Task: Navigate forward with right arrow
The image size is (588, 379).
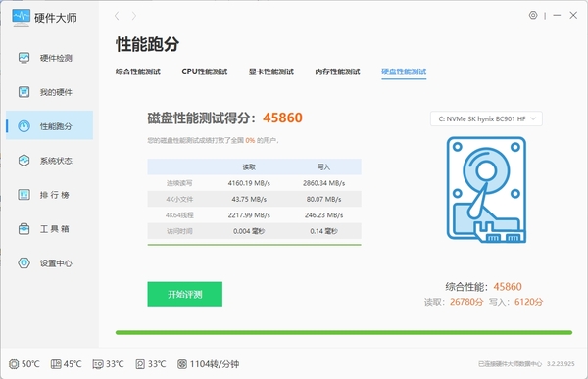Action: (x=134, y=16)
